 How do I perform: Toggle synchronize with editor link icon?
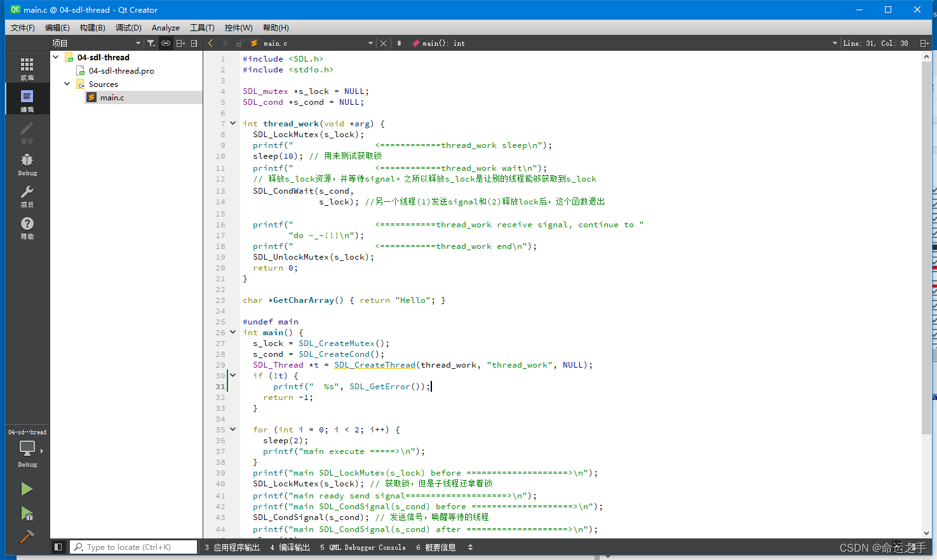pos(166,43)
